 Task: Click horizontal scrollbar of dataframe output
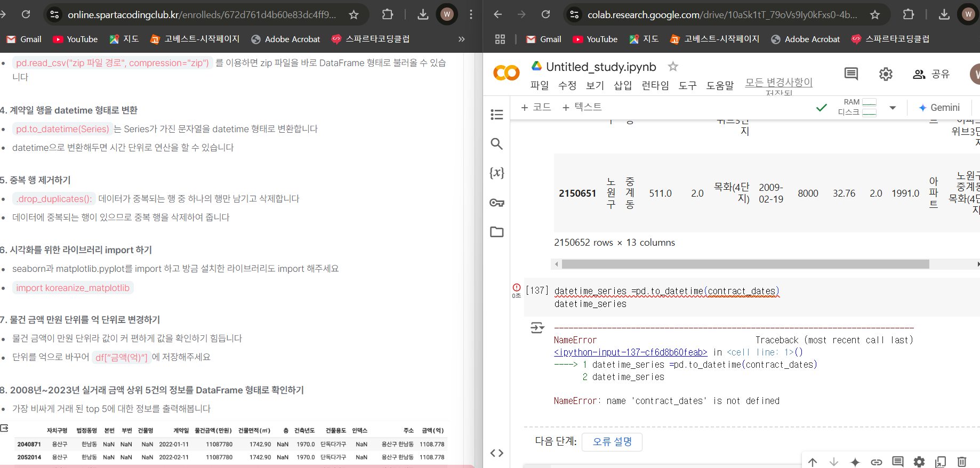[745, 264]
